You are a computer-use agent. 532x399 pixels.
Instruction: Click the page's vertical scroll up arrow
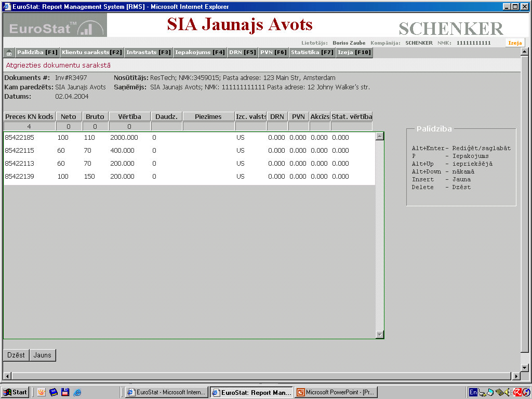click(525, 52)
